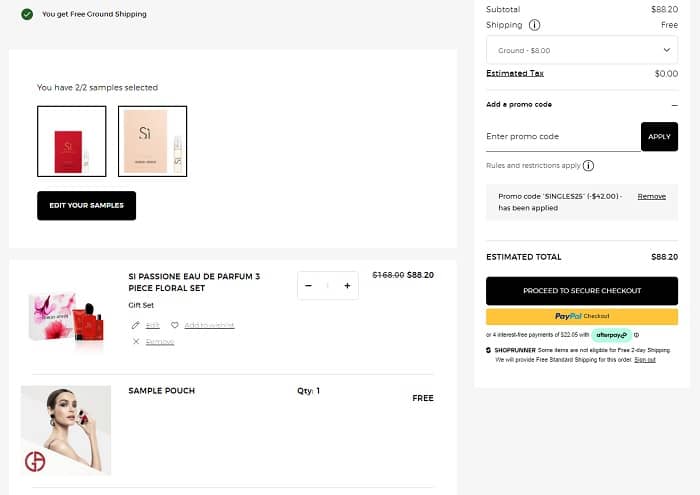Decrease quantity with the minus button

(309, 286)
